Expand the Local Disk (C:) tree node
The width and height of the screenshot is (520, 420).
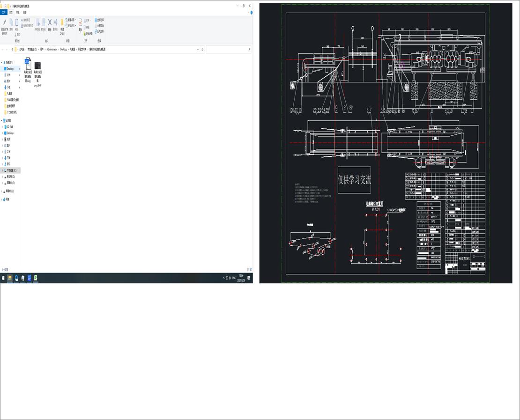point(3,170)
